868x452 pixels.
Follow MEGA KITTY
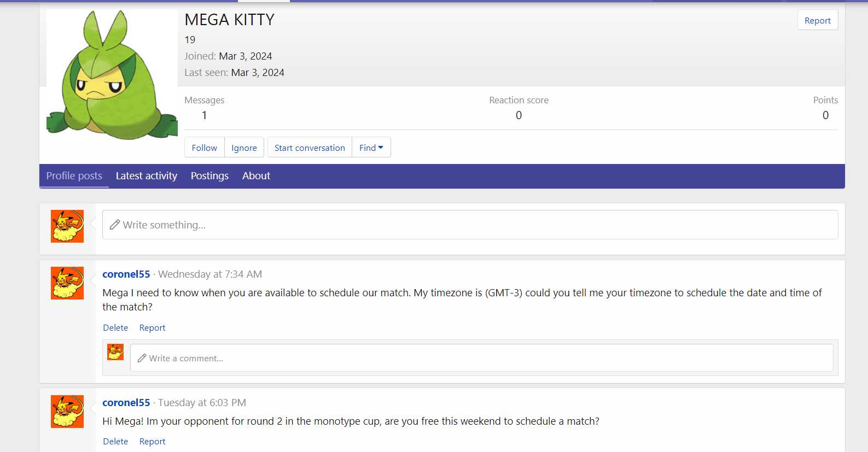204,148
